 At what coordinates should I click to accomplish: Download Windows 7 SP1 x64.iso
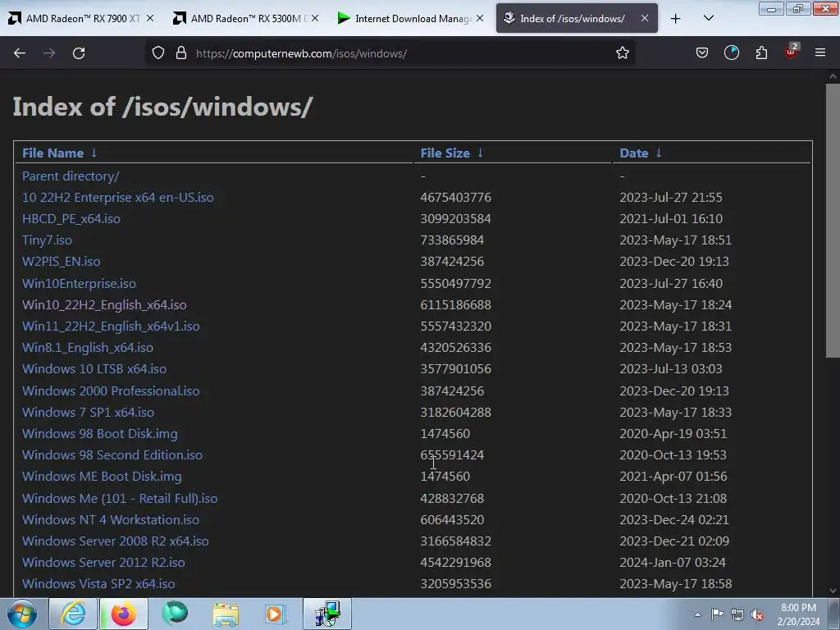coord(88,412)
